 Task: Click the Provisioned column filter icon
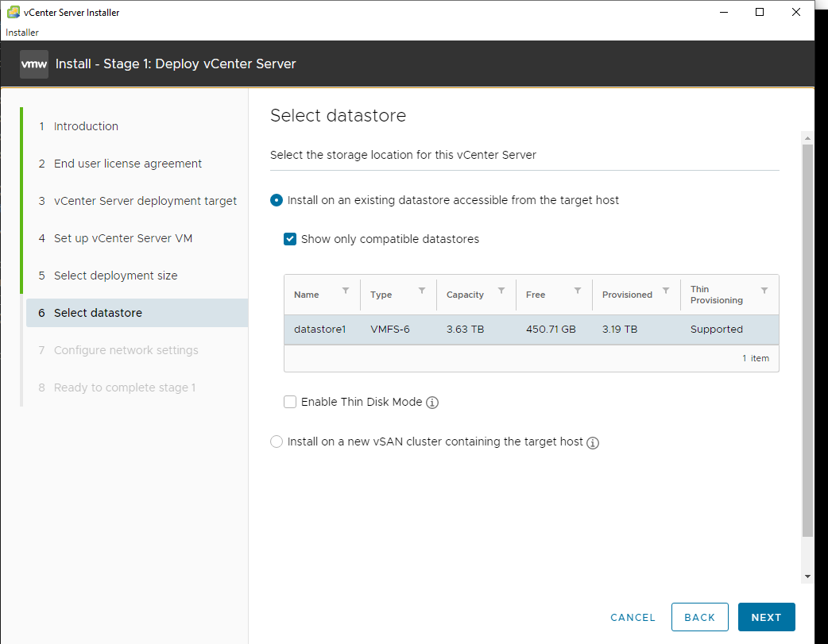(666, 291)
